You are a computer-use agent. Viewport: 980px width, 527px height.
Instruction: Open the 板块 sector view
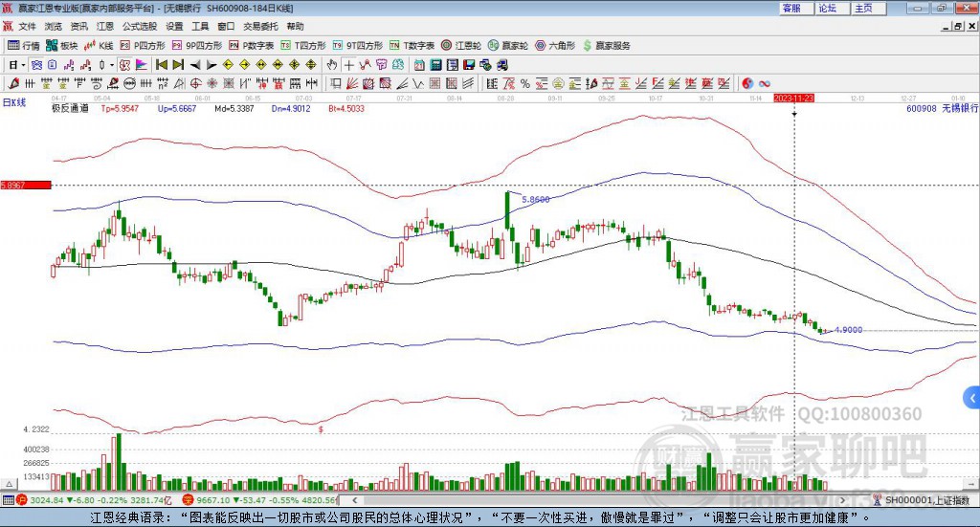[62, 46]
